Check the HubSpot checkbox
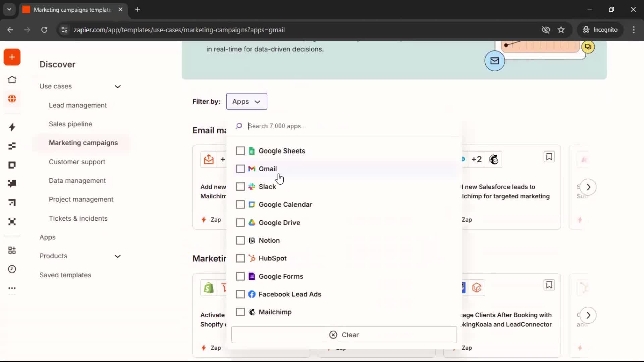Viewport: 644px width, 362px height. coord(240,258)
